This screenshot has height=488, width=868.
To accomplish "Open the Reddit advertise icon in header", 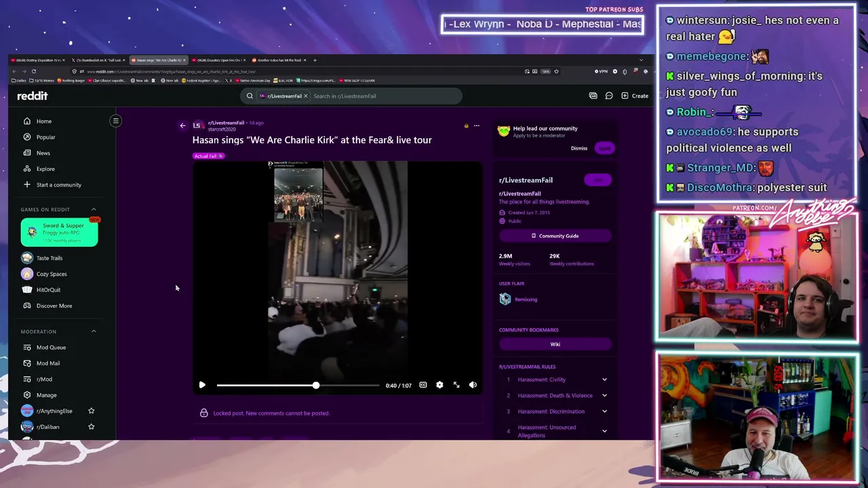I will click(593, 96).
